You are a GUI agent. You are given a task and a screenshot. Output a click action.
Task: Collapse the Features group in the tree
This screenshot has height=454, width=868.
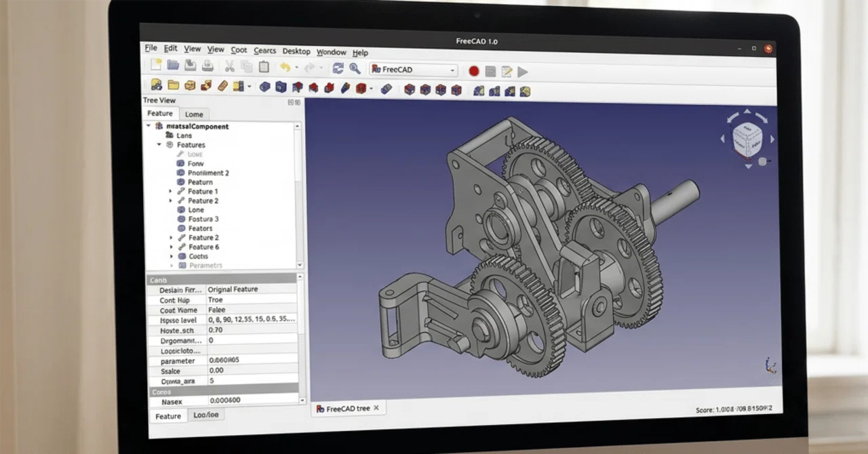click(x=159, y=144)
